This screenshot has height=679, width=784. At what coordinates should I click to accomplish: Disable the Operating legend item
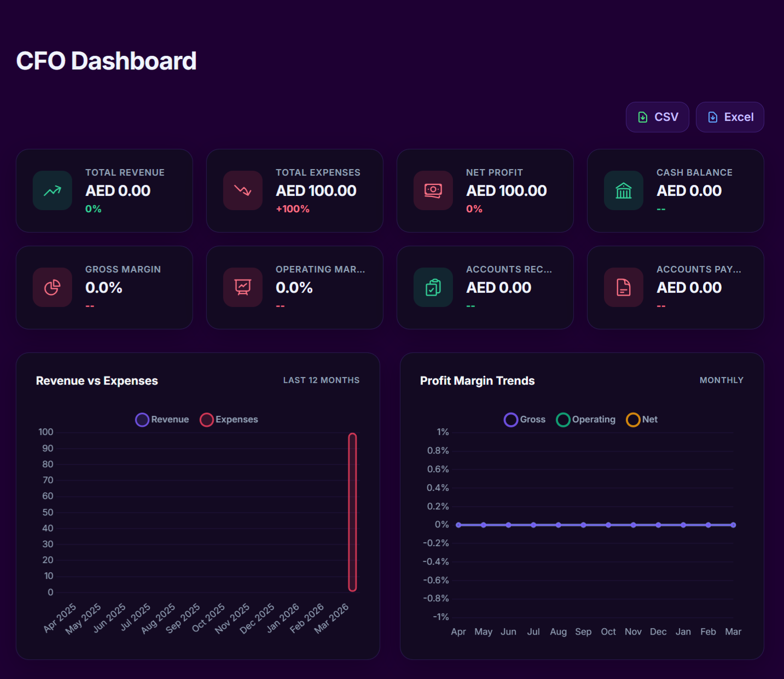pos(585,419)
